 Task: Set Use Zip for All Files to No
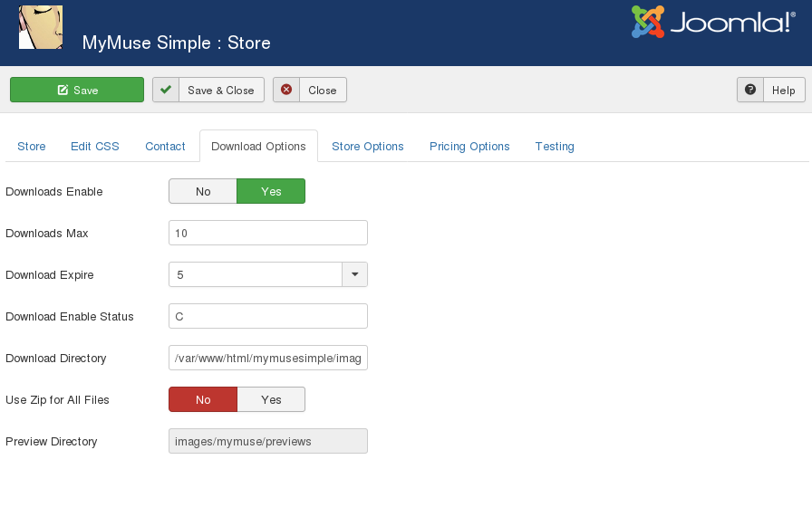click(203, 399)
